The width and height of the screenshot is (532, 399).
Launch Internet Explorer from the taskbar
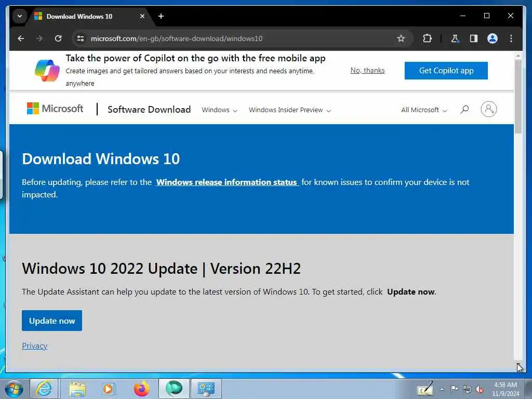44,389
